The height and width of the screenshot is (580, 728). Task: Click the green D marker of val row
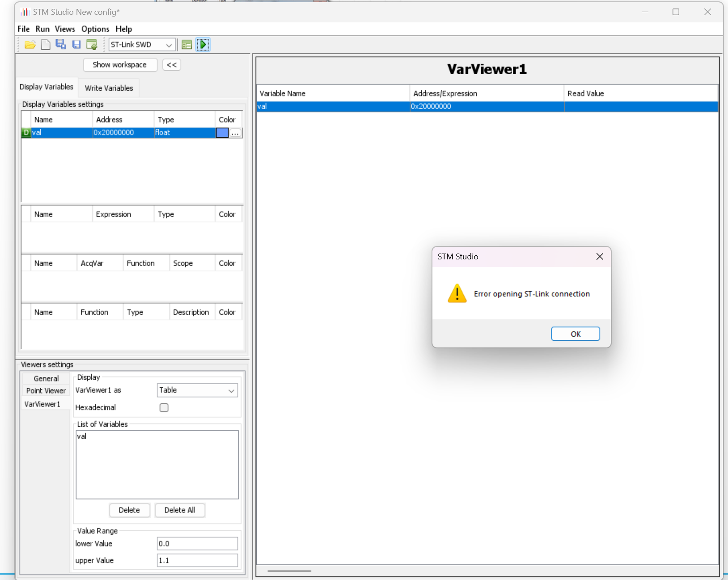[26, 132]
